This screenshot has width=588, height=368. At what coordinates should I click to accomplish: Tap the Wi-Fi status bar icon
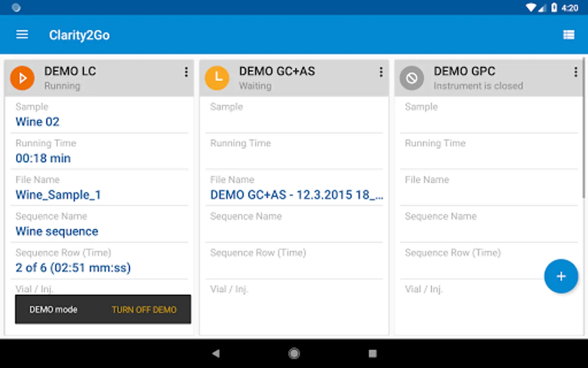[531, 7]
